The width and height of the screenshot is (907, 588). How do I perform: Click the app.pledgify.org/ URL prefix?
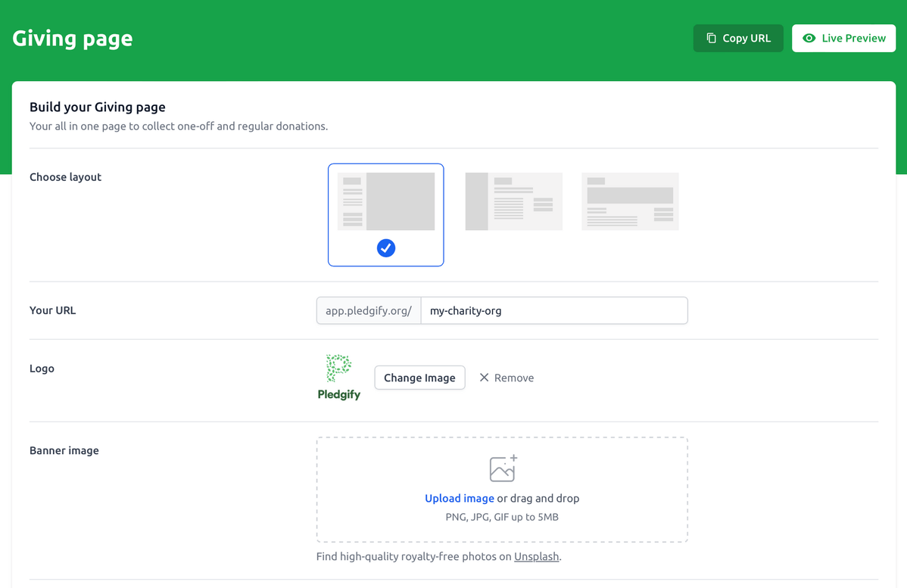(x=369, y=310)
